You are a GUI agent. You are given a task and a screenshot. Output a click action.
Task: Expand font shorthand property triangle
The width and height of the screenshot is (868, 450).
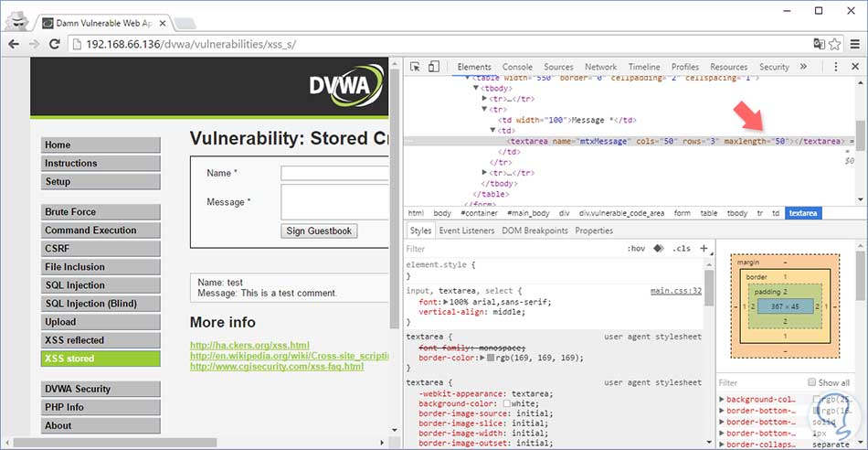pos(446,302)
